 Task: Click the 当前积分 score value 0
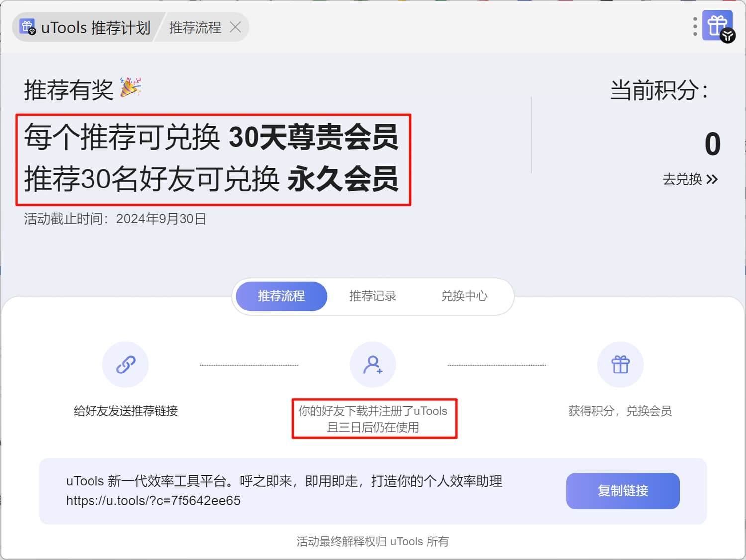712,144
